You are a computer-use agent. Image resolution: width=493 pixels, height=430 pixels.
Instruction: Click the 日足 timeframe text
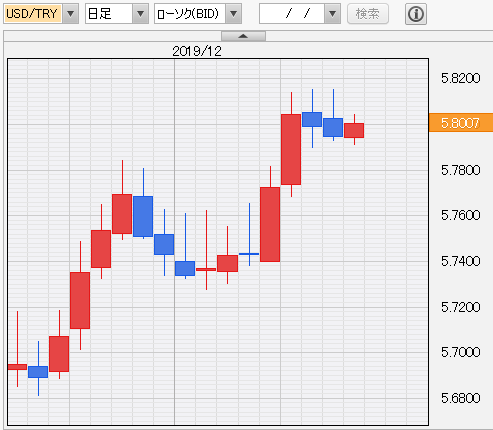click(99, 14)
